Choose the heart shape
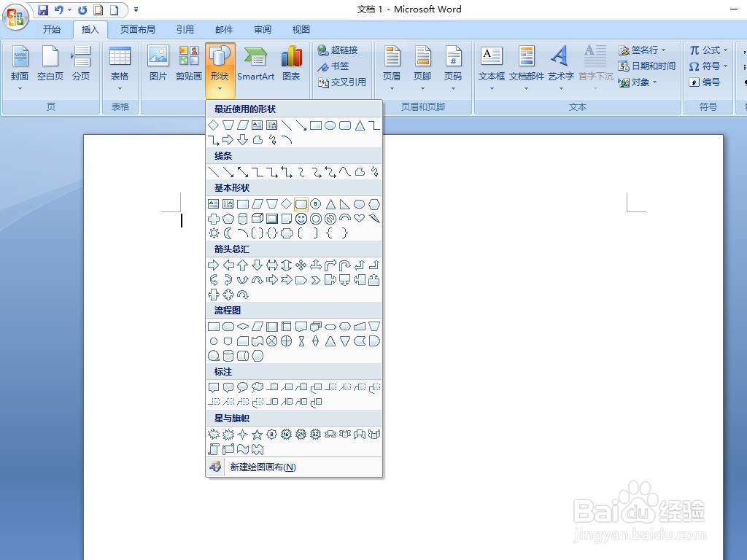Image resolution: width=747 pixels, height=560 pixels. (x=359, y=219)
